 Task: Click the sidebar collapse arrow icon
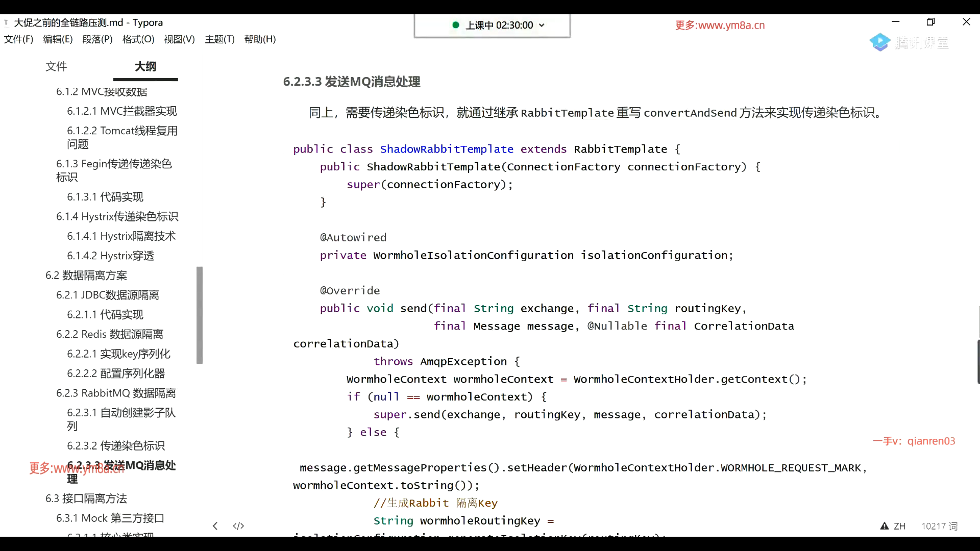pyautogui.click(x=215, y=526)
